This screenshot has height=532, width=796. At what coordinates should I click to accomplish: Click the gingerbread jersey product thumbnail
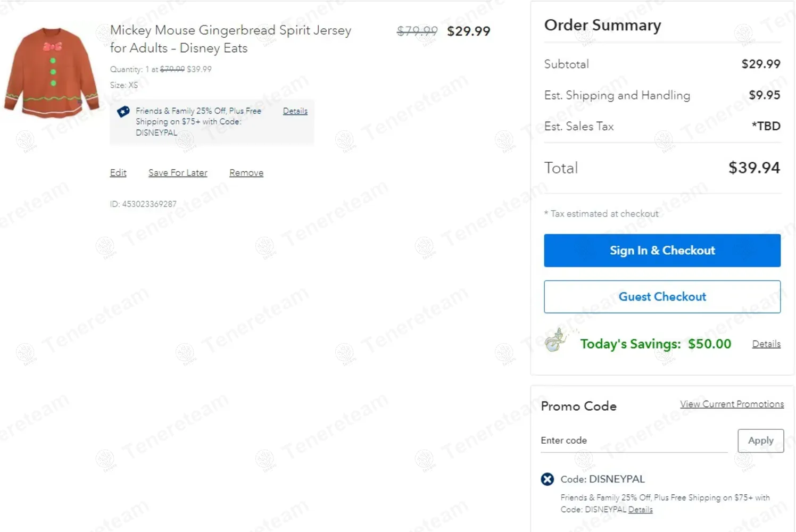click(52, 72)
